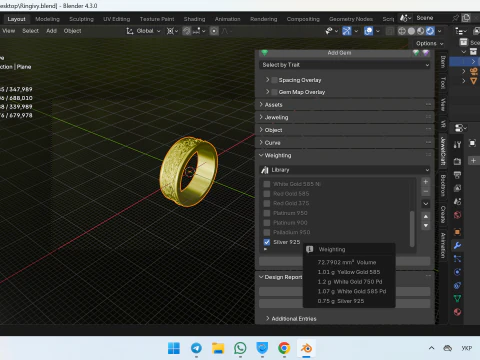The width and height of the screenshot is (480, 360).
Task: Open the Select by Trait dropdown
Action: point(345,65)
